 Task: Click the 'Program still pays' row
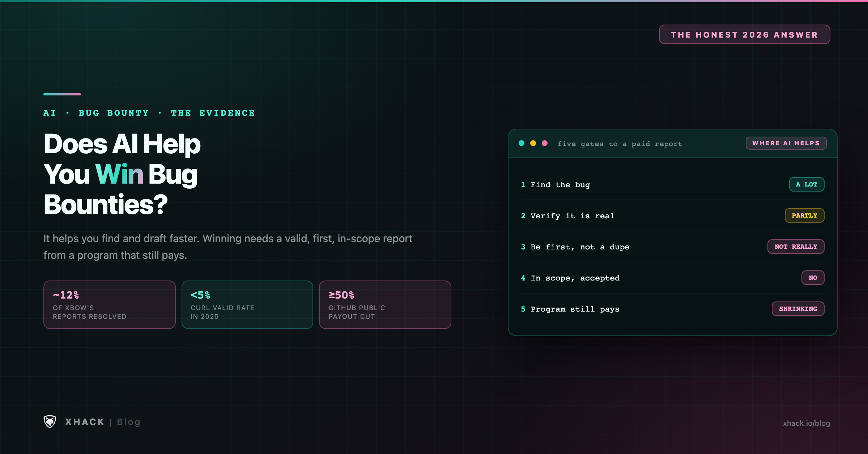[672, 309]
